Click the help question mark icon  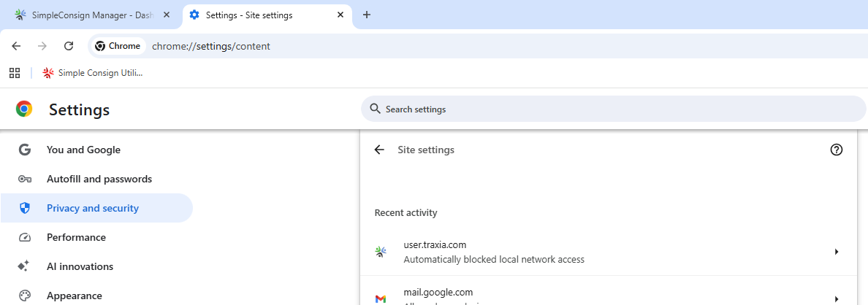837,150
